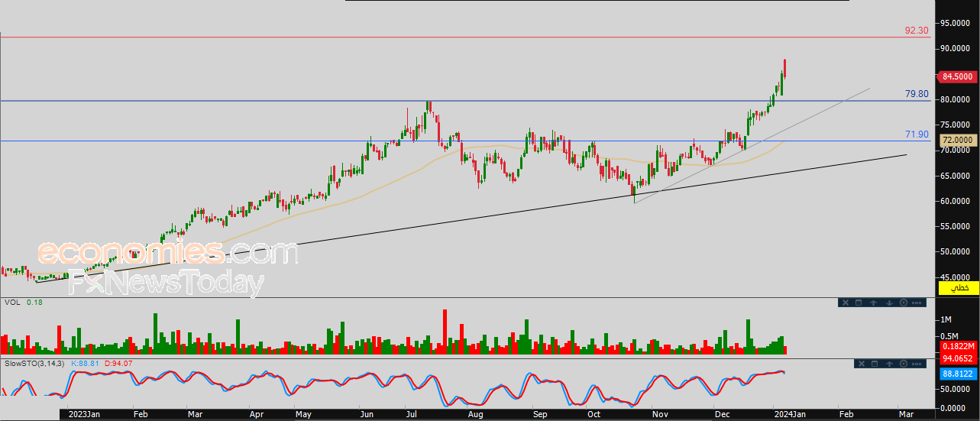Open more options in VOL panel

click(x=917, y=303)
